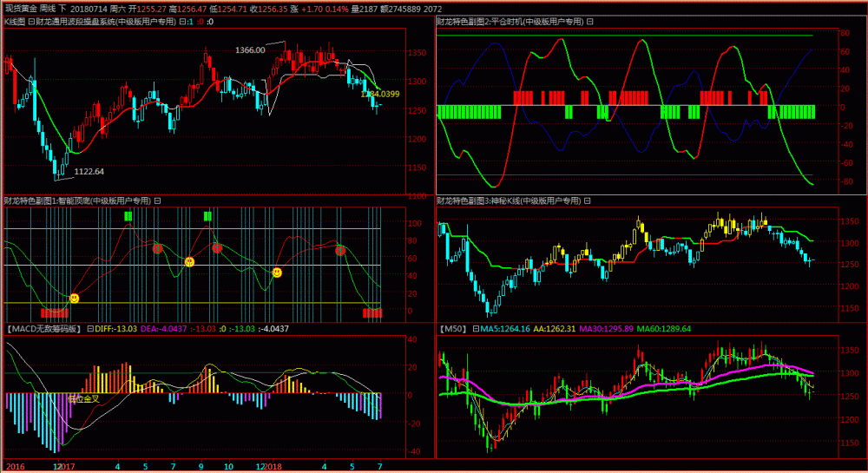Click the right red bottom-signal bars in 智能顶底
This screenshot has width=868, height=473.
[x=372, y=313]
